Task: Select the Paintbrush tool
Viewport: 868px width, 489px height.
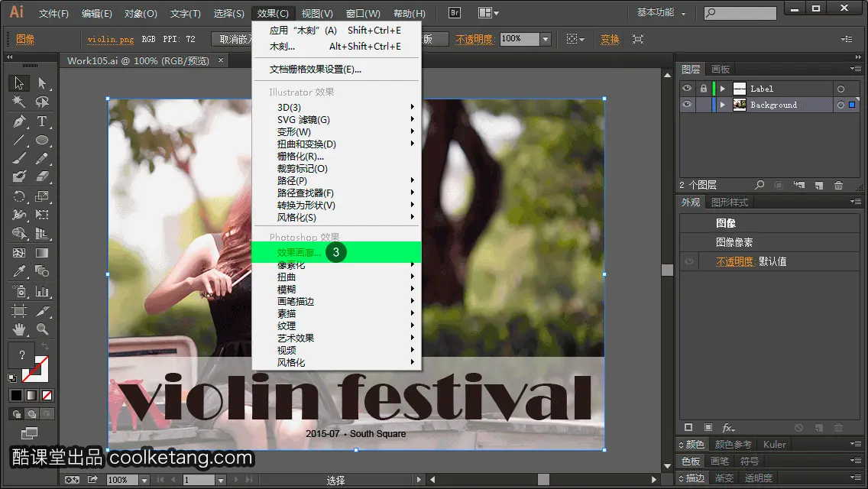Action: click(x=19, y=158)
